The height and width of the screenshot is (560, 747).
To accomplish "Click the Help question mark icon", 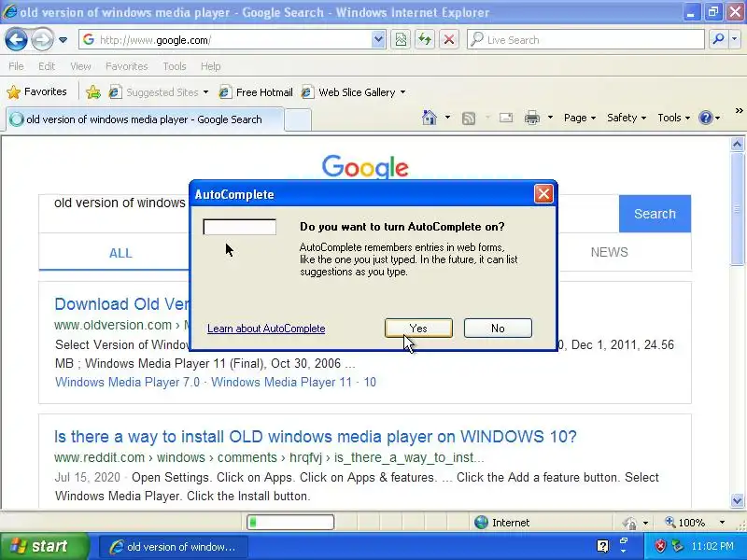I will pyautogui.click(x=706, y=118).
